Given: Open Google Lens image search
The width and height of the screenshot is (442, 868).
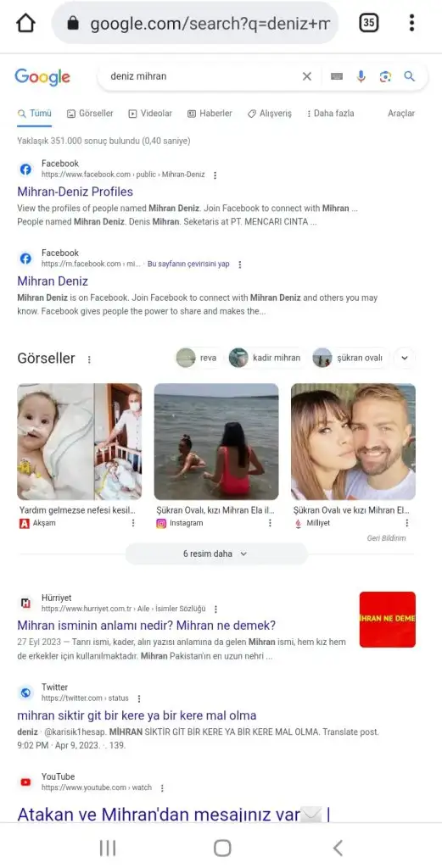Looking at the screenshot, I should (x=385, y=76).
